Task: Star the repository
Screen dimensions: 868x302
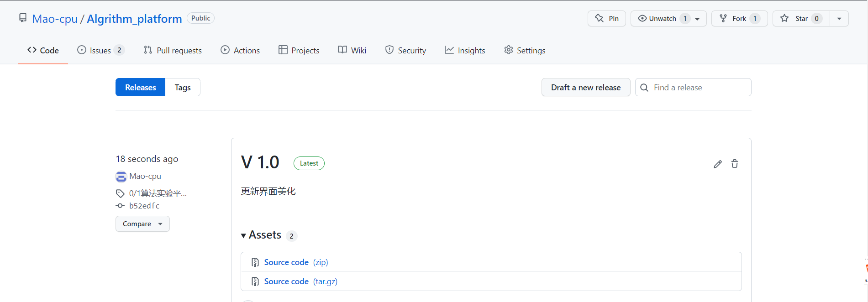Action: tap(801, 19)
